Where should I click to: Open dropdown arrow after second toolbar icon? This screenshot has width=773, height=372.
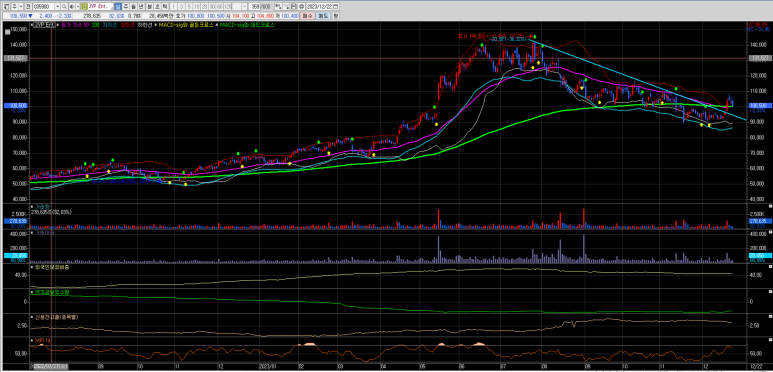click(21, 6)
